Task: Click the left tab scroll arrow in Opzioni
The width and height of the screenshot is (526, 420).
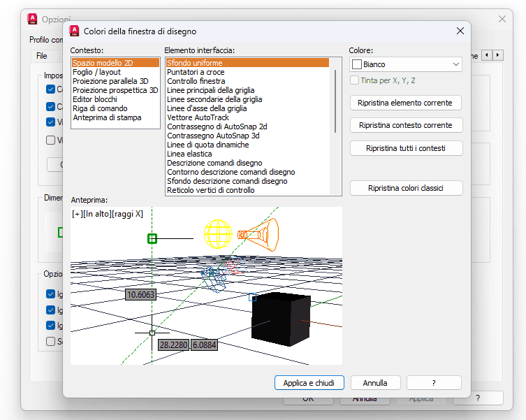Action: pyautogui.click(x=487, y=55)
